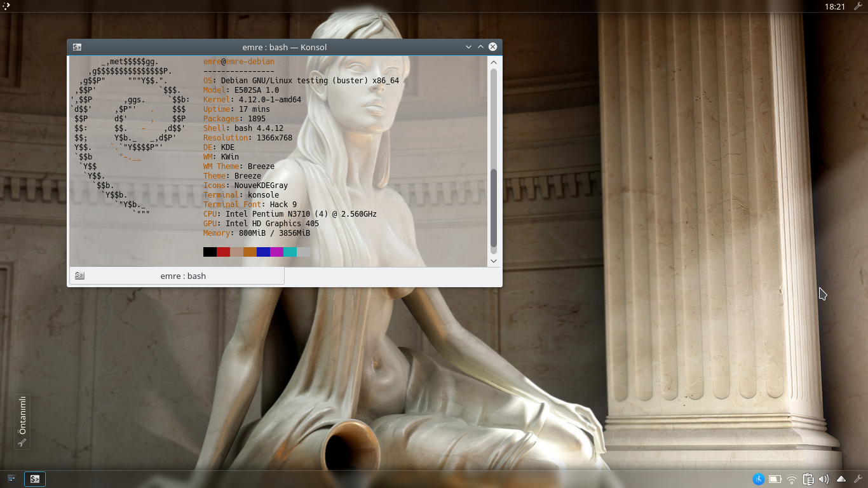The height and width of the screenshot is (488, 868).
Task: Minimize the Konsole window
Action: 468,47
